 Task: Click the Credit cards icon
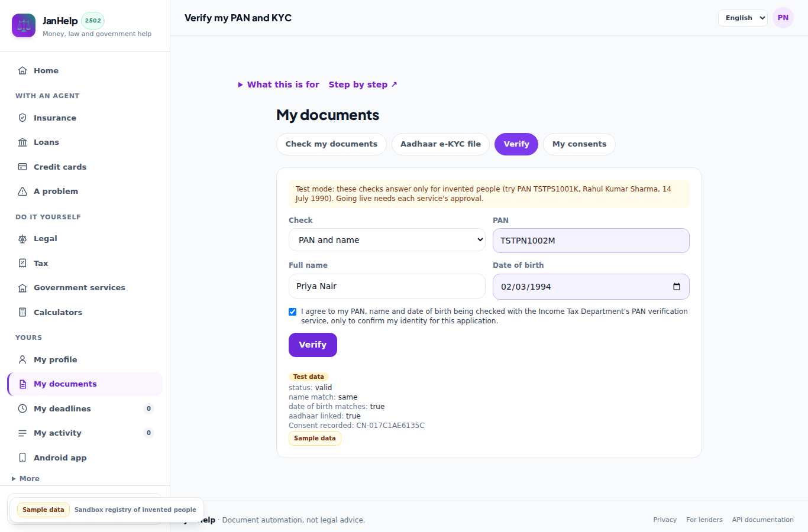[22, 167]
